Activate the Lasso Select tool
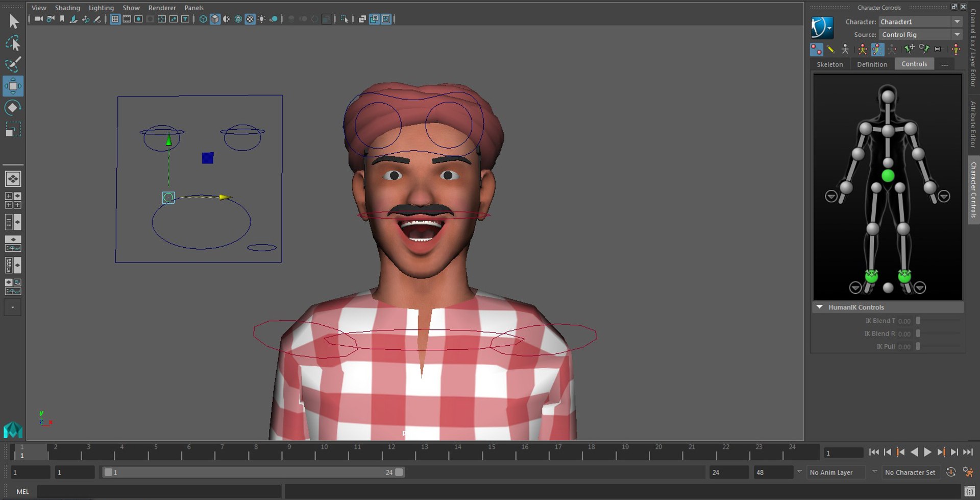 pyautogui.click(x=13, y=43)
